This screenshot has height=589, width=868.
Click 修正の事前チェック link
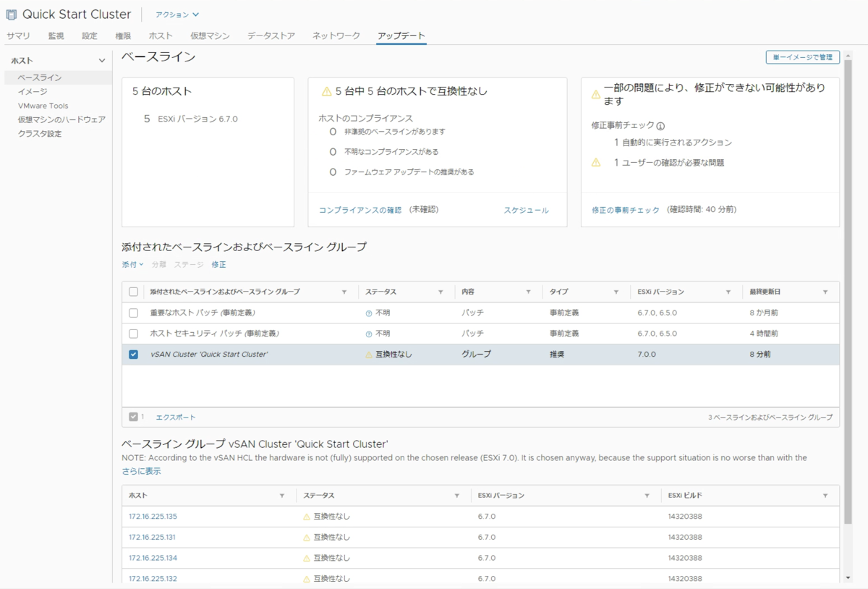tap(626, 210)
